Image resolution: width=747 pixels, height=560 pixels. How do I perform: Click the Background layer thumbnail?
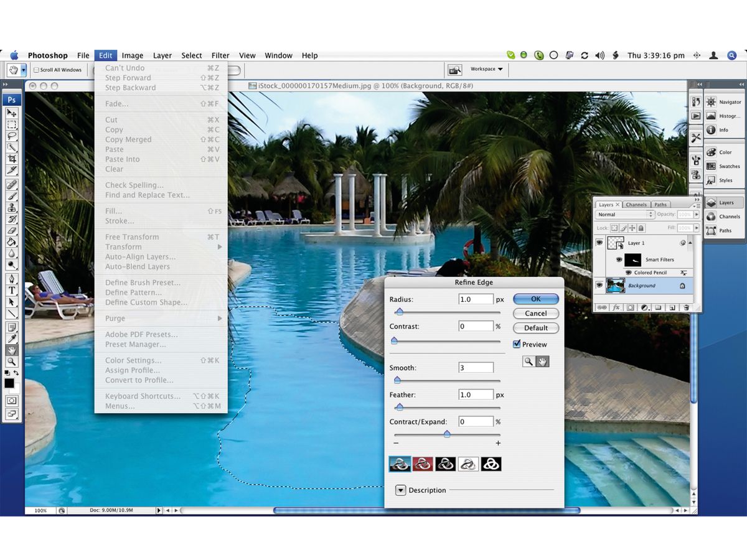click(616, 286)
